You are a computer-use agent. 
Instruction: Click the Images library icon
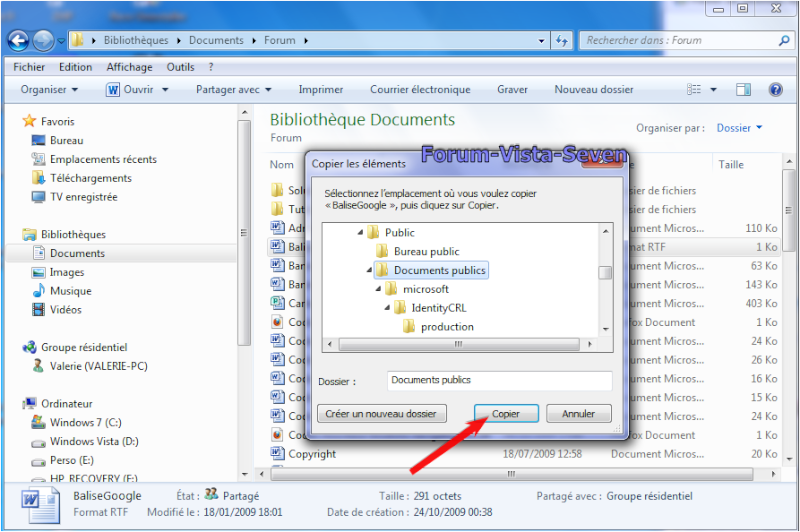(x=38, y=272)
